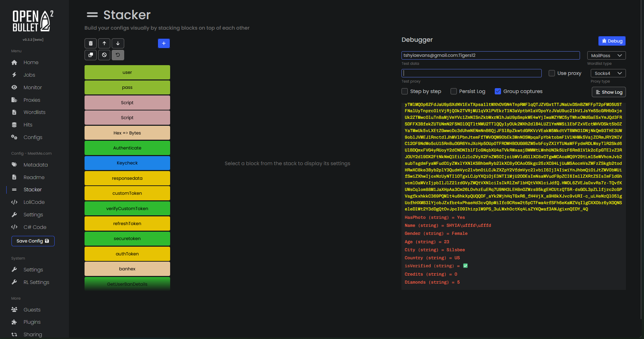Enable the Use proxy checkbox
The width and height of the screenshot is (644, 339).
552,73
